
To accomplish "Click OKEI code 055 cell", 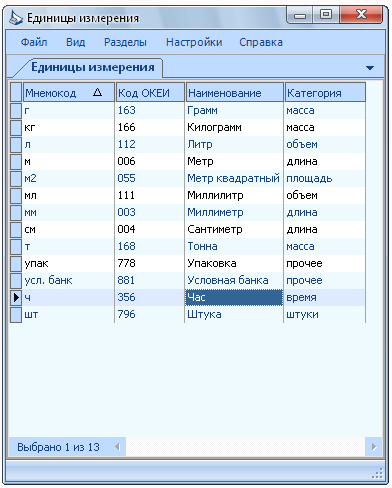I will tap(149, 178).
